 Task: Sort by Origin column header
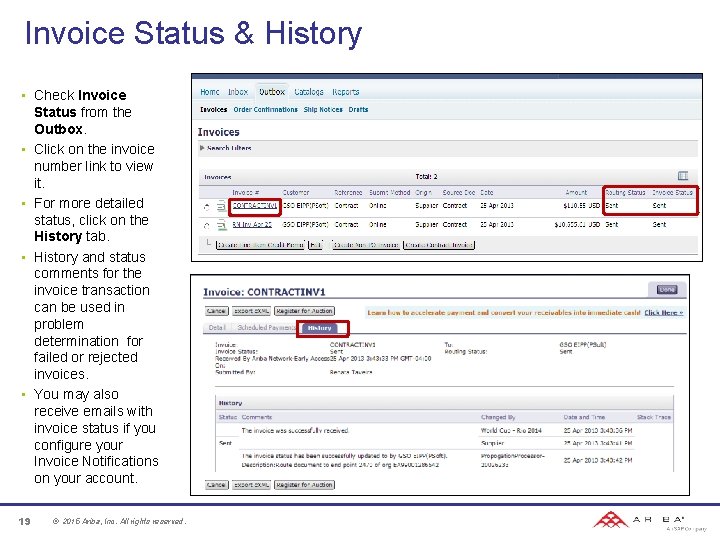point(423,192)
